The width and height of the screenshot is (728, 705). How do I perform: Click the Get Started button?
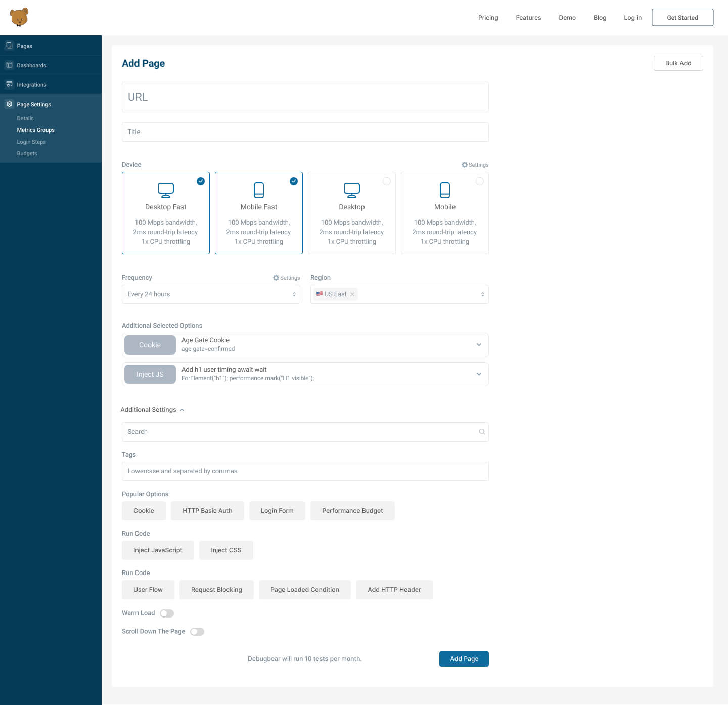[682, 17]
